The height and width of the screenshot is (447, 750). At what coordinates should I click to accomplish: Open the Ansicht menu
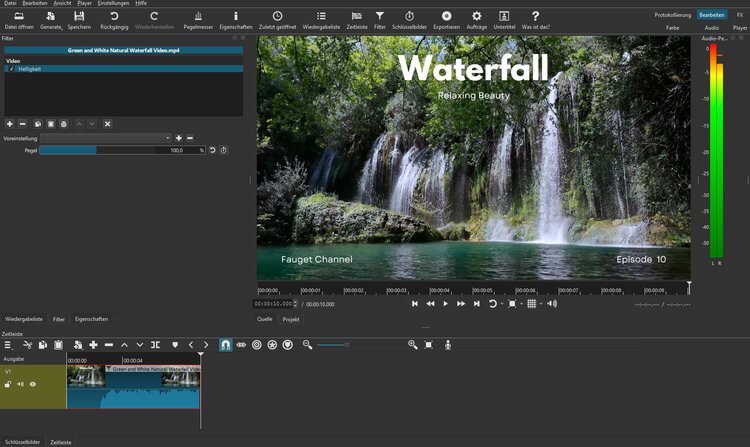[x=62, y=3]
